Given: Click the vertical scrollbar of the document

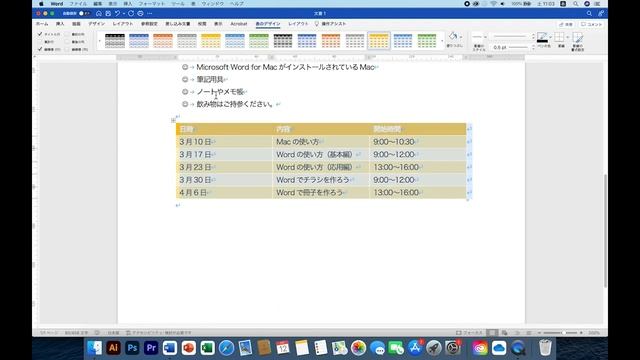Looking at the screenshot, I should pyautogui.click(x=605, y=231).
